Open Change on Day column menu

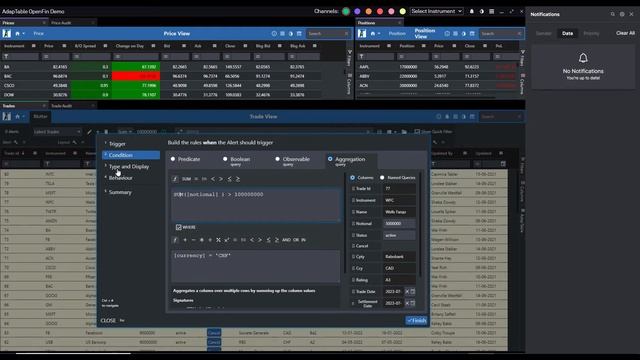(x=153, y=46)
